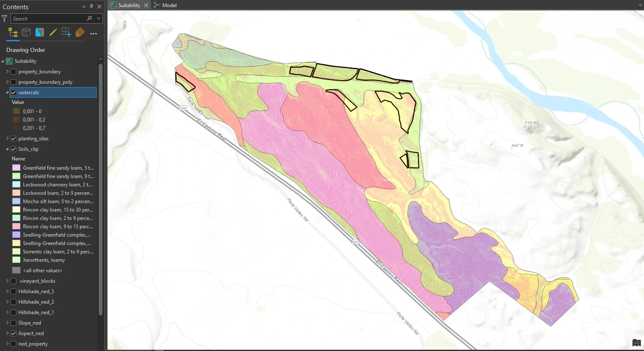644x351 pixels.
Task: Click the 0,001 - 0,2 color swatch
Action: [16, 120]
